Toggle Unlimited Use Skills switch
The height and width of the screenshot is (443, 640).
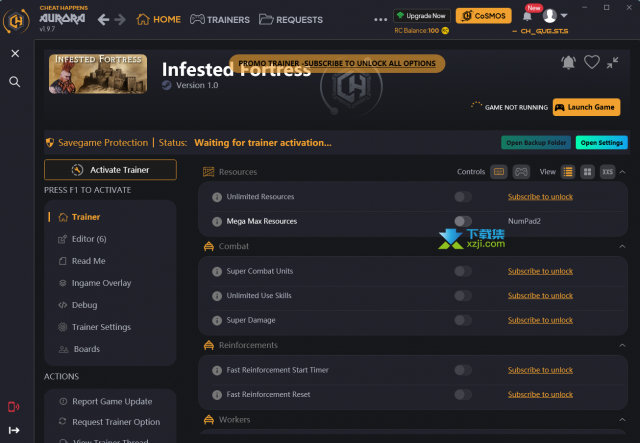click(463, 296)
